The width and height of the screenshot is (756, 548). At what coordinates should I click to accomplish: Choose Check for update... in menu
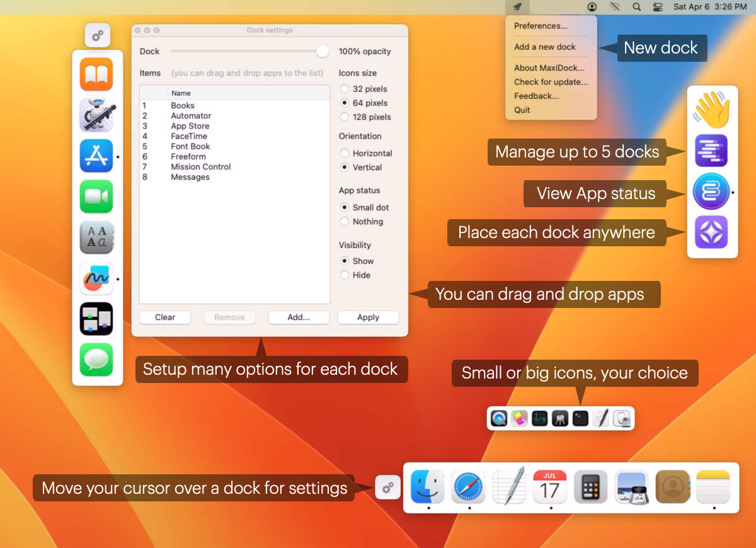click(551, 82)
